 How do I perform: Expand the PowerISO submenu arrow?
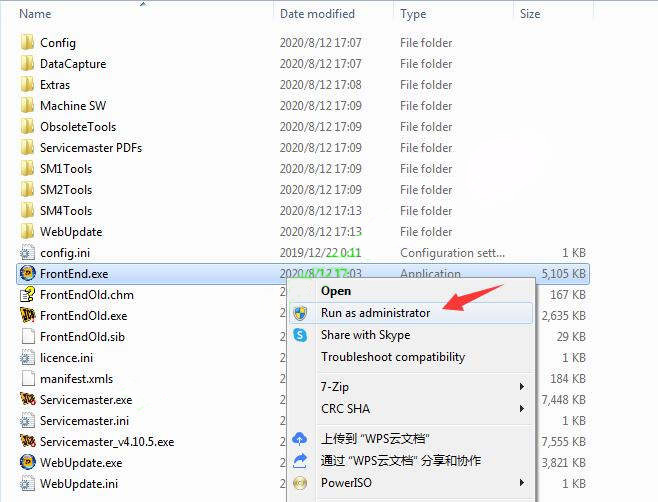pos(522,482)
